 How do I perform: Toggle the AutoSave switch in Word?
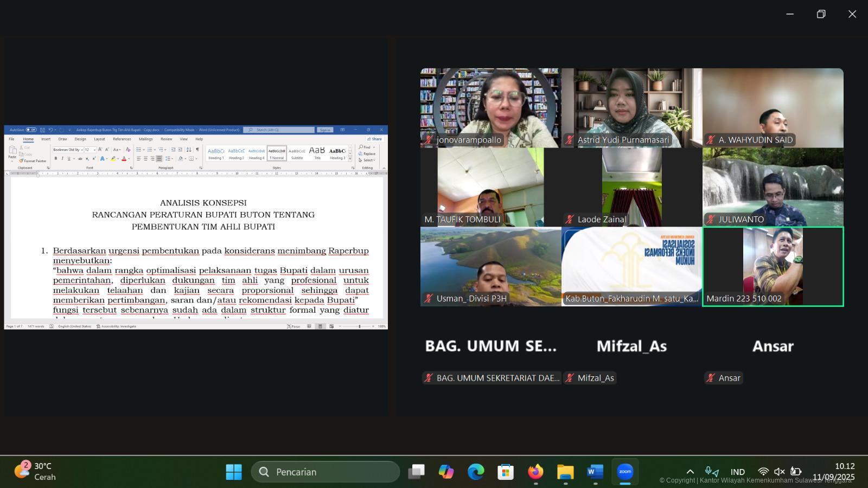tap(31, 130)
